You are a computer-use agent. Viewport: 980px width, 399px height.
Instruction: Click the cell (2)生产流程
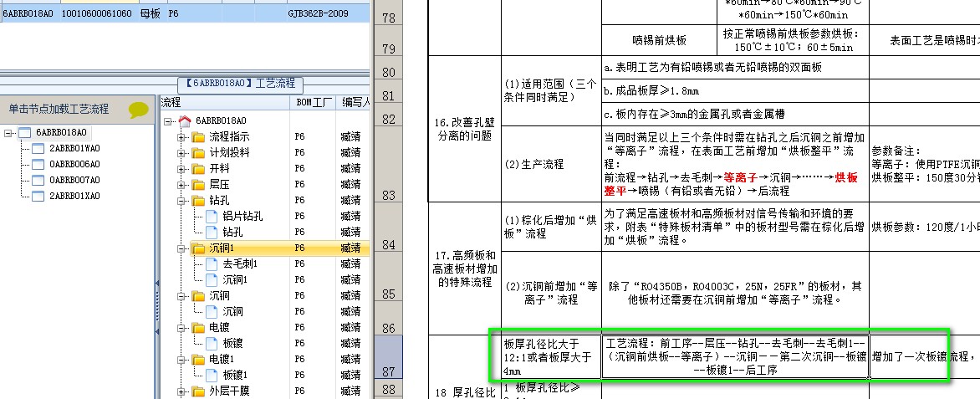pos(551,164)
